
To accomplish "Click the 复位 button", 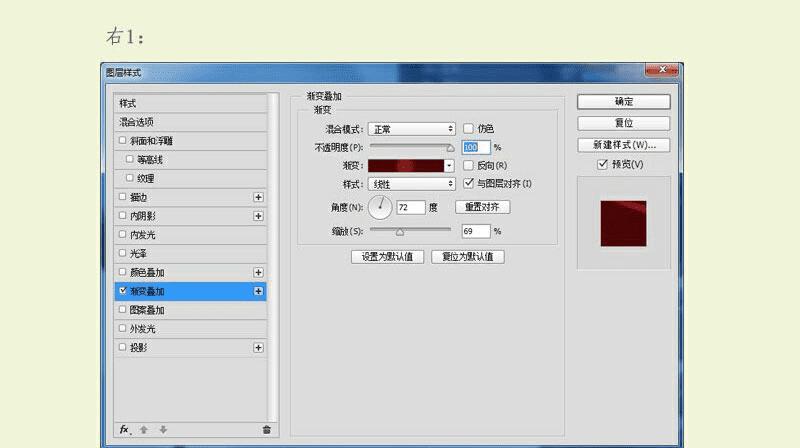I will click(x=623, y=123).
